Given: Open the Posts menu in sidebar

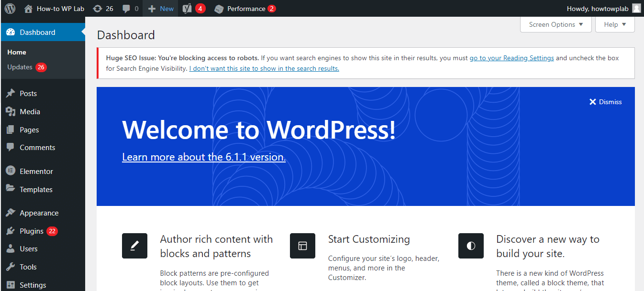Looking at the screenshot, I should point(28,94).
